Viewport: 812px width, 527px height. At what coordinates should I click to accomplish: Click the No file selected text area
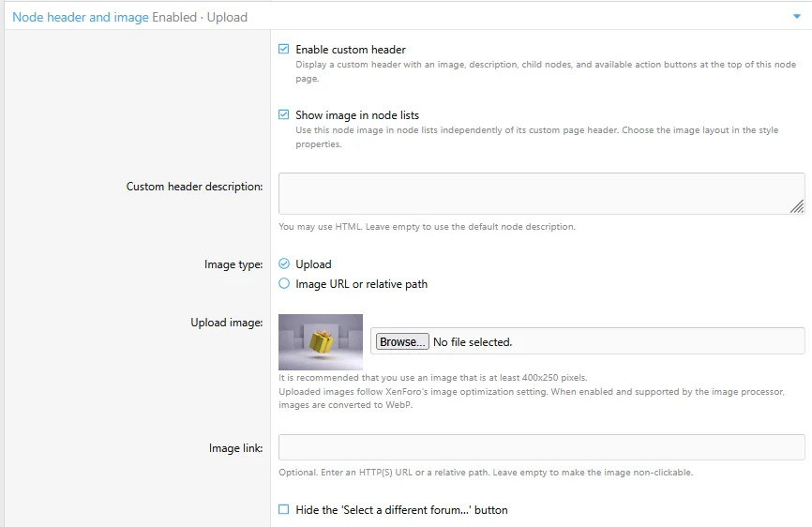click(x=473, y=342)
